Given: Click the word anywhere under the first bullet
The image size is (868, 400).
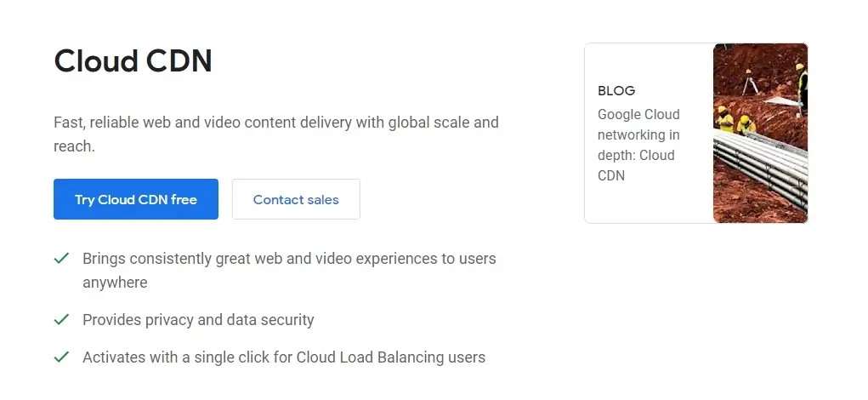Looking at the screenshot, I should 115,283.
